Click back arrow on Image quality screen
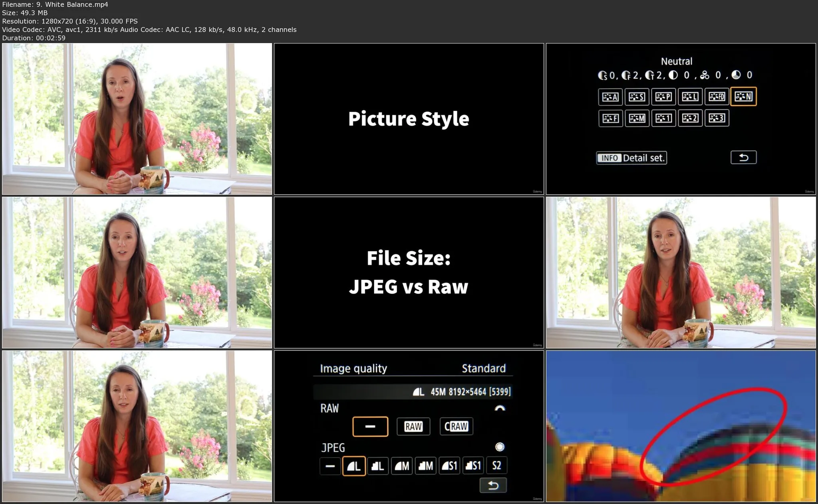Viewport: 818px width, 504px height. 493,485
